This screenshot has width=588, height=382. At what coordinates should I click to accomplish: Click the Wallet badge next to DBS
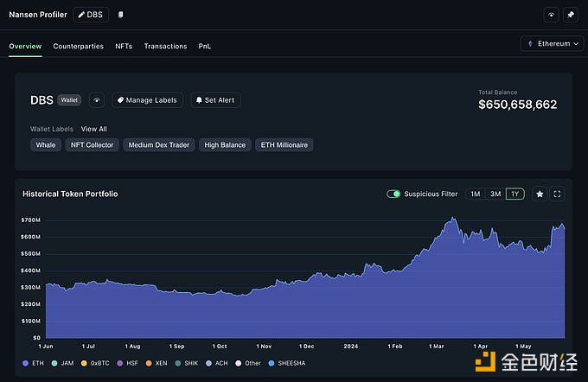click(x=69, y=100)
